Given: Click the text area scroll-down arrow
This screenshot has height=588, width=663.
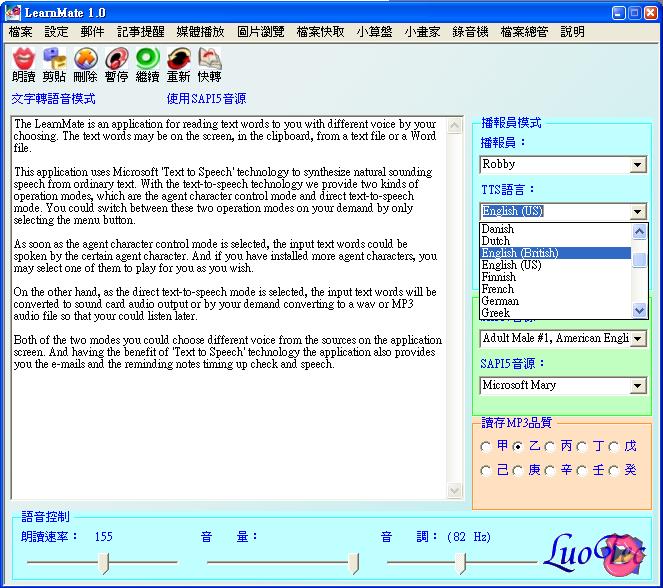Looking at the screenshot, I should click(x=454, y=490).
